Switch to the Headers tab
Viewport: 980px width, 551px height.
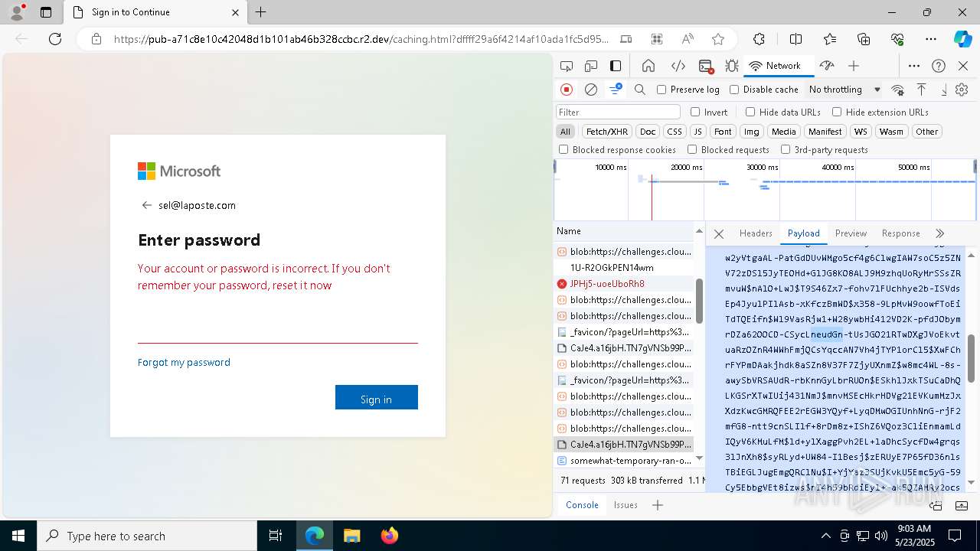[x=756, y=233]
